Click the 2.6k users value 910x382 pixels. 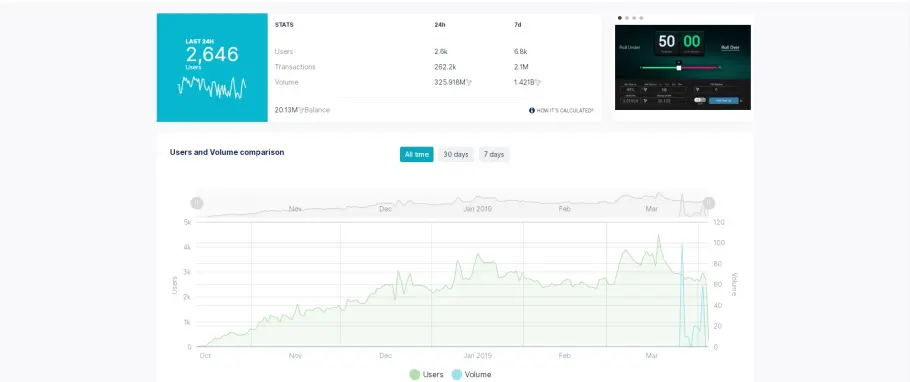[x=441, y=52]
